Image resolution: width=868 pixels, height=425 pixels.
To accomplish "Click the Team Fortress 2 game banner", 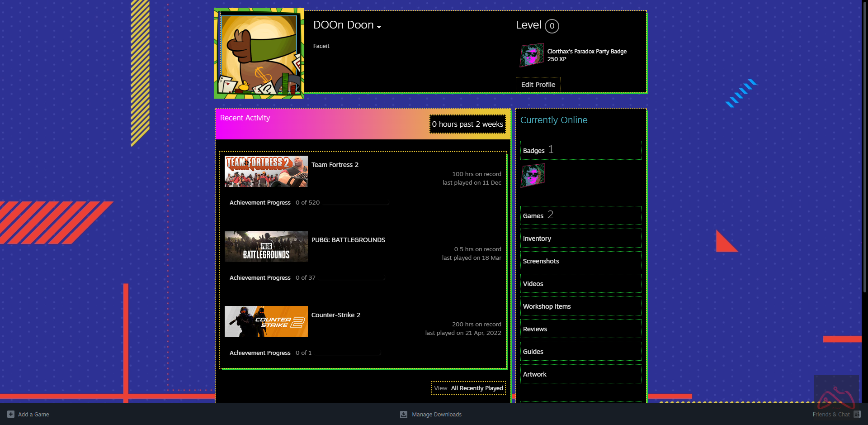I will pos(266,172).
